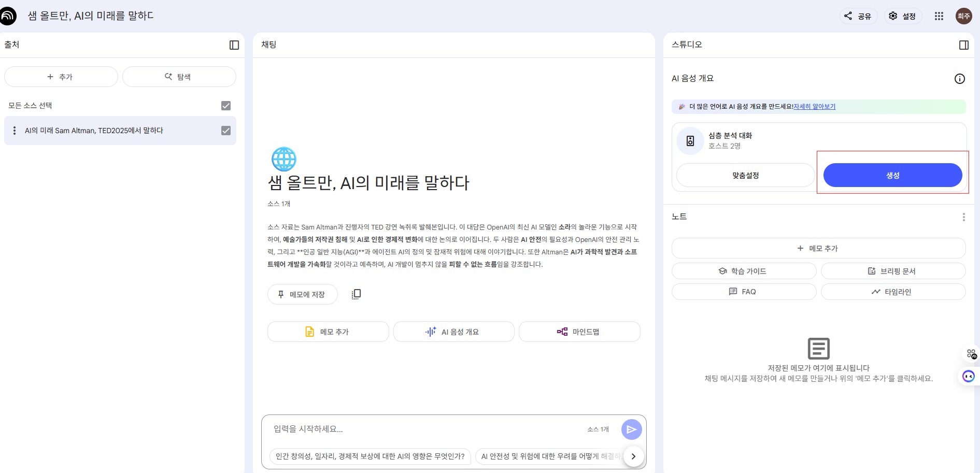Click the 탐색 discover button

click(x=179, y=77)
